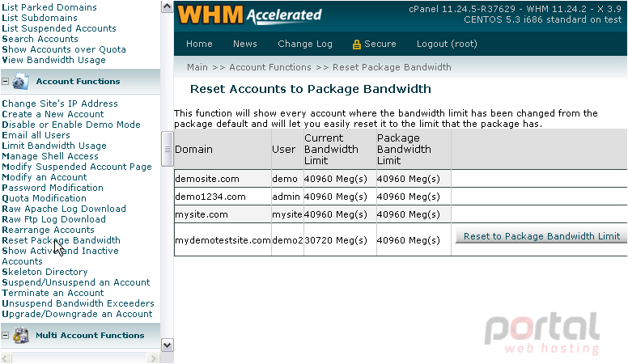628x364 pixels.
Task: Open the News menu item
Action: (x=244, y=44)
